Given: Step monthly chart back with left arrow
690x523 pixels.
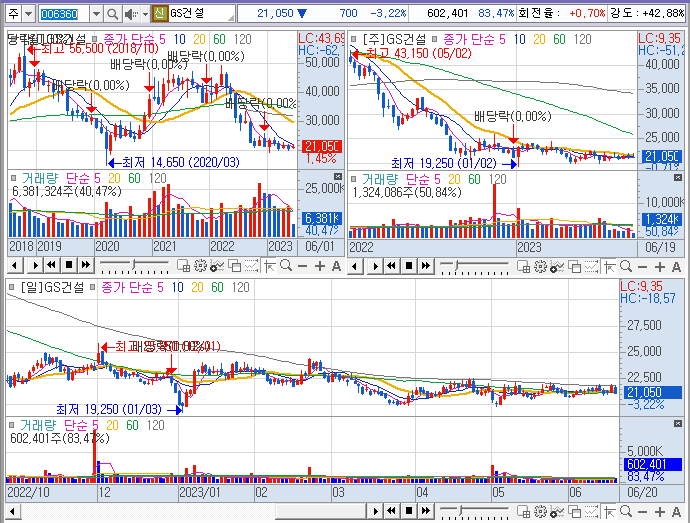Looking at the screenshot, I should [15, 265].
